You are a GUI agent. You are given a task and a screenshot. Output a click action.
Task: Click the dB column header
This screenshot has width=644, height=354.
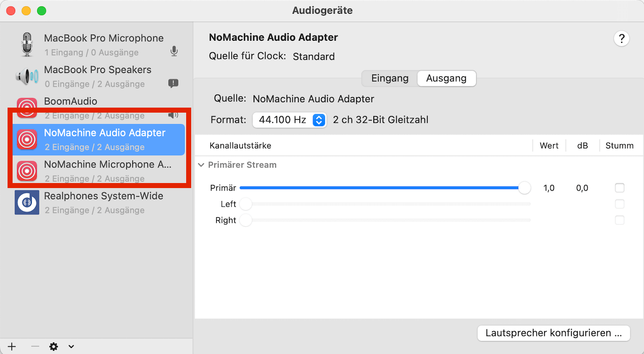583,146
